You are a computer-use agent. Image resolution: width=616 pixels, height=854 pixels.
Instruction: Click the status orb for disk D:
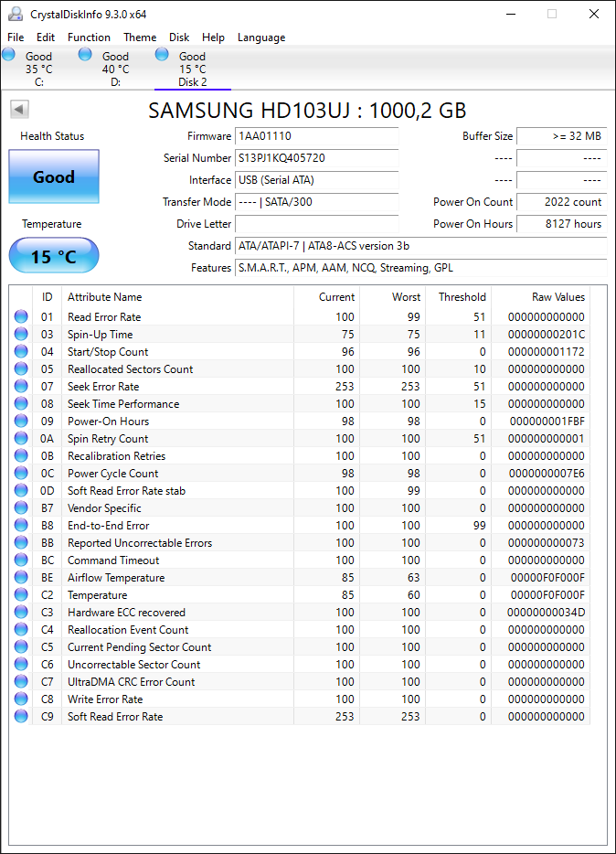click(x=85, y=54)
